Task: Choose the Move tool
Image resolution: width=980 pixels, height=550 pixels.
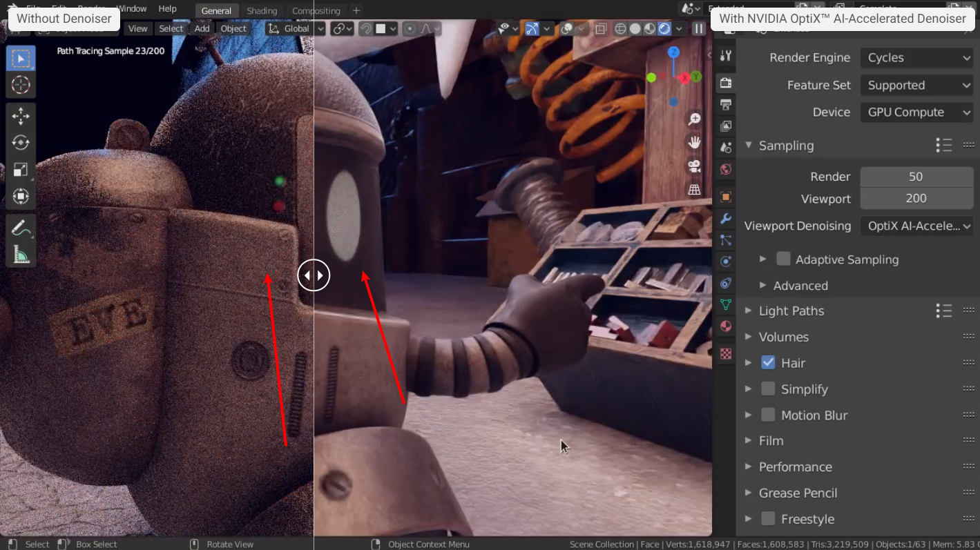Action: 21,116
